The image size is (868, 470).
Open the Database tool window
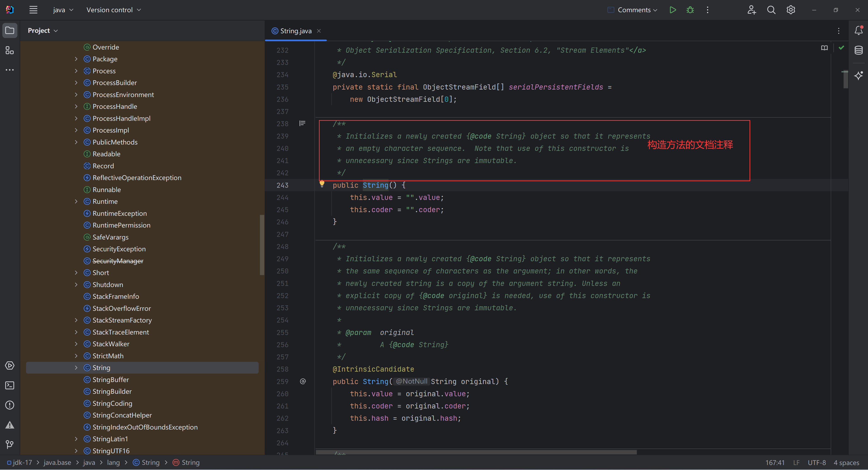click(859, 51)
